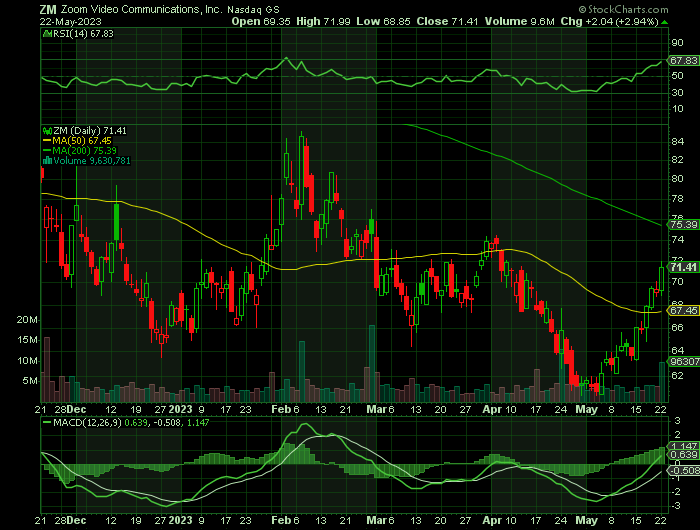Click the Nasdaq GS exchange label
The height and width of the screenshot is (530, 700).
coord(253,9)
